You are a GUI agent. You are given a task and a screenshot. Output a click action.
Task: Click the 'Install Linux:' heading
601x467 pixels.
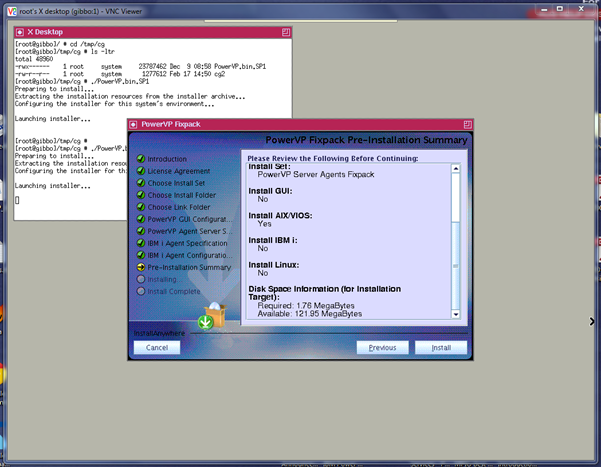click(274, 265)
